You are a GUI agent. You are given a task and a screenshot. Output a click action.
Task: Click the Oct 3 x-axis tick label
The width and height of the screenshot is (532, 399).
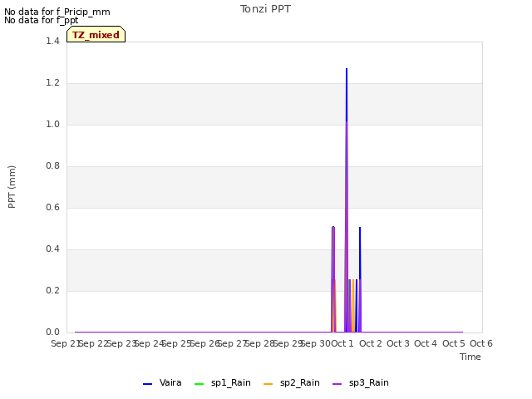tap(398, 343)
